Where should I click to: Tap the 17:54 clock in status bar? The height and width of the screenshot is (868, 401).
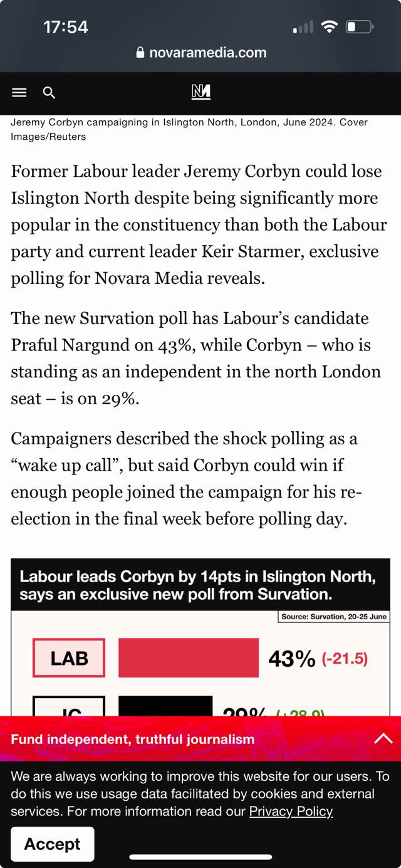[66, 27]
